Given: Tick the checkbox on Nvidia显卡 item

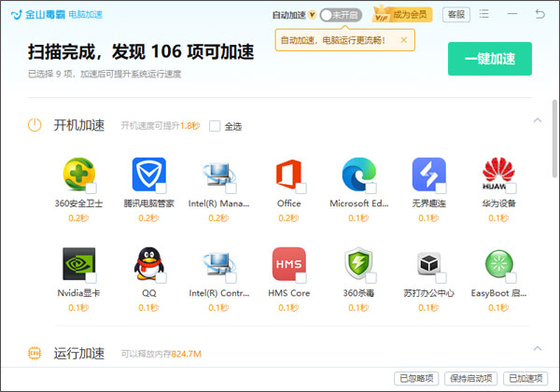Looking at the screenshot, I should tap(91, 278).
